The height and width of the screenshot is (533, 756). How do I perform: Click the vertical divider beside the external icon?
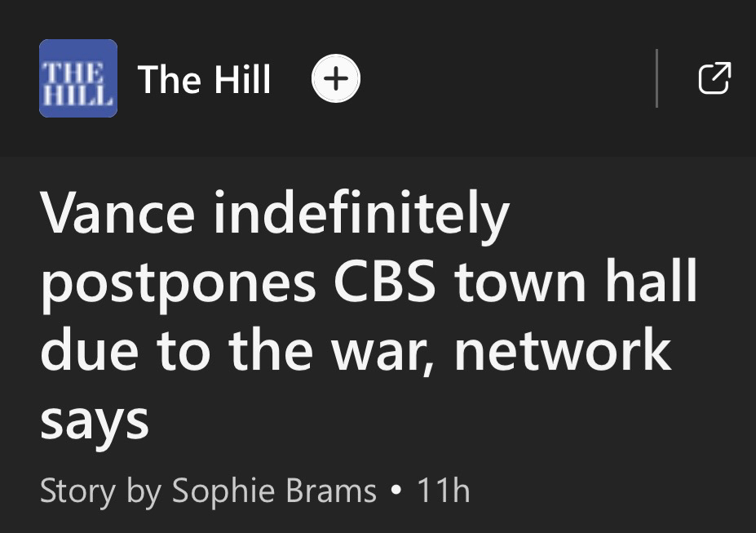click(657, 78)
